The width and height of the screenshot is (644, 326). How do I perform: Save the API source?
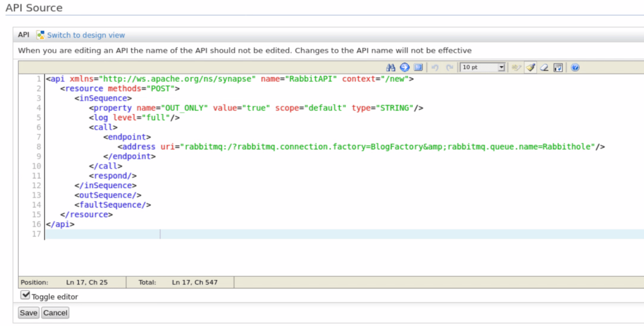28,313
